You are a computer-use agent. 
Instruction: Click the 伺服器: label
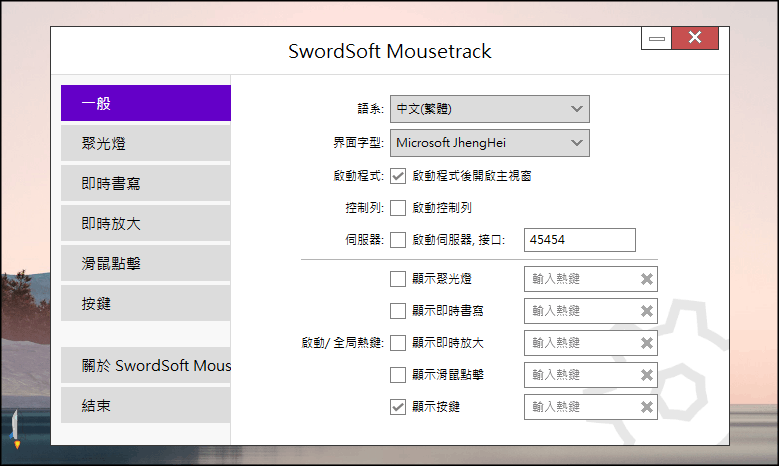pos(365,240)
